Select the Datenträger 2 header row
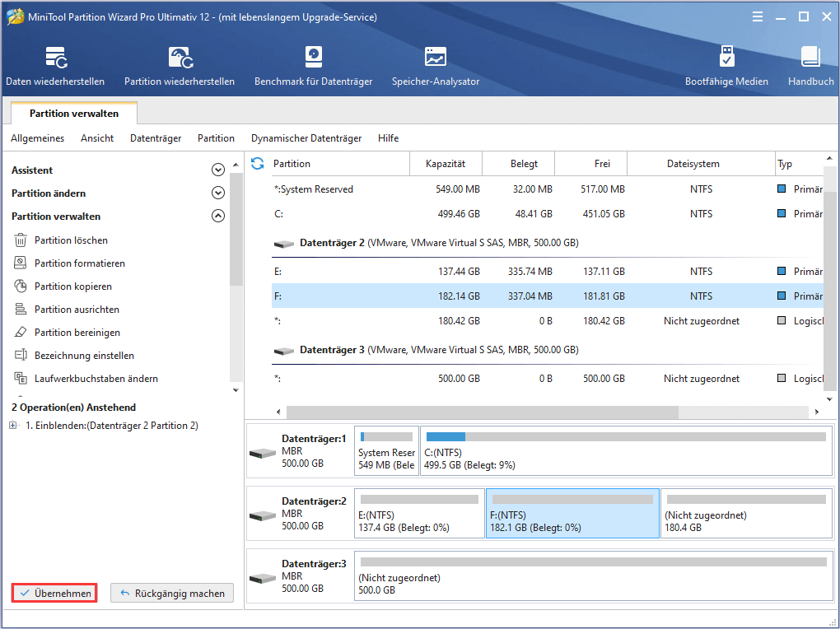The width and height of the screenshot is (840, 629). (x=548, y=243)
